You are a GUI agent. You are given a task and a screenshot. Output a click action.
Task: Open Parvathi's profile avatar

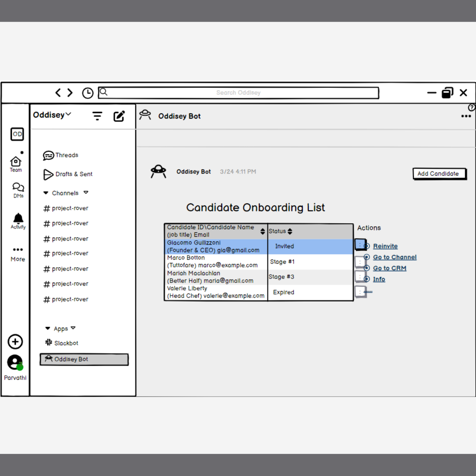coord(15,362)
